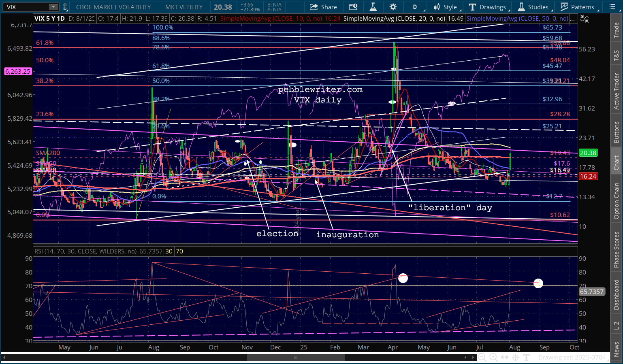The height and width of the screenshot is (364, 623).
Task: Open the Phase Scores sidebar tab
Action: 616,250
